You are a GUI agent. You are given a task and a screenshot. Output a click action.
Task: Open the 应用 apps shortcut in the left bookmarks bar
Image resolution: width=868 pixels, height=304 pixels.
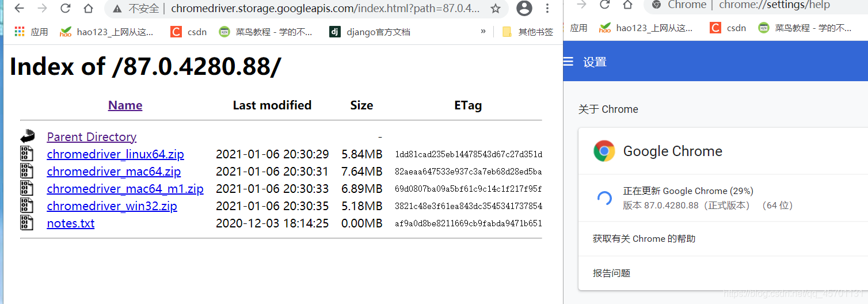click(x=32, y=32)
